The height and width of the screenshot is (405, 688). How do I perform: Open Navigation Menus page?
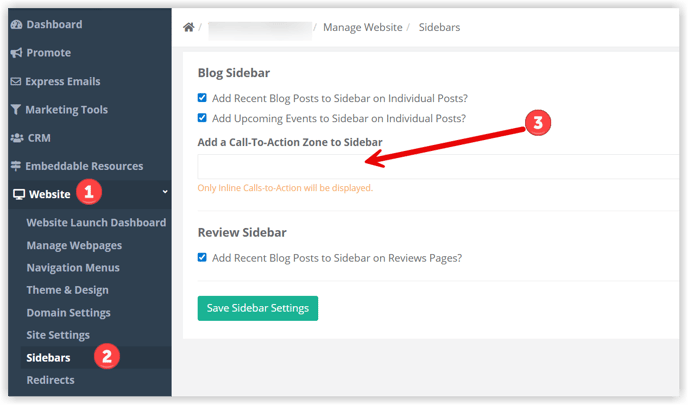pos(73,267)
